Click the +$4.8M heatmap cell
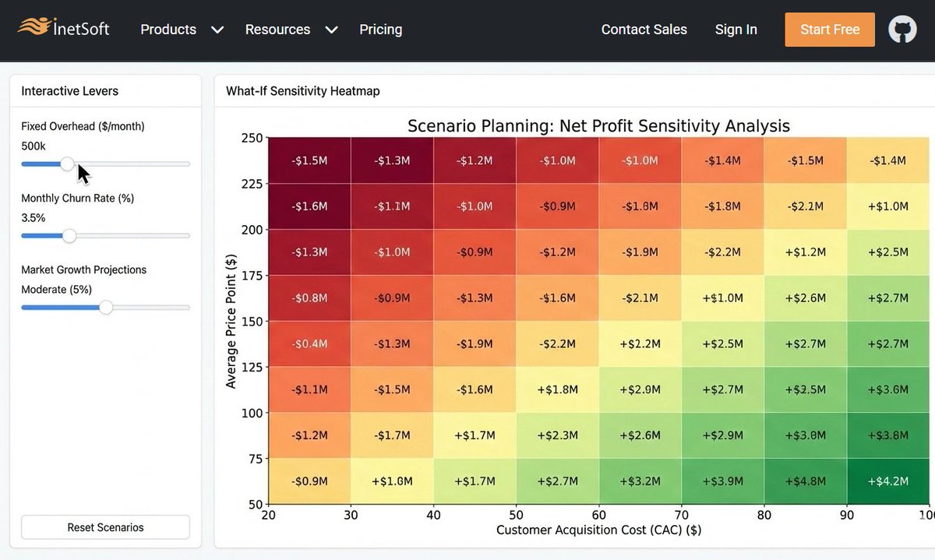The height and width of the screenshot is (560, 935). tap(806, 481)
